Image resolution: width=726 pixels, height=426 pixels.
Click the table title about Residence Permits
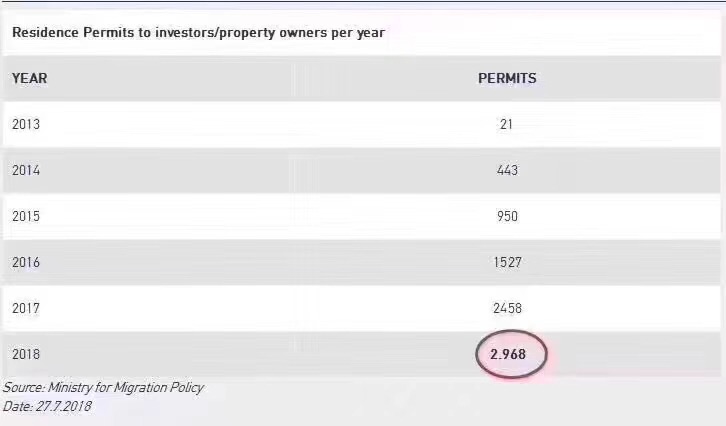[198, 33]
